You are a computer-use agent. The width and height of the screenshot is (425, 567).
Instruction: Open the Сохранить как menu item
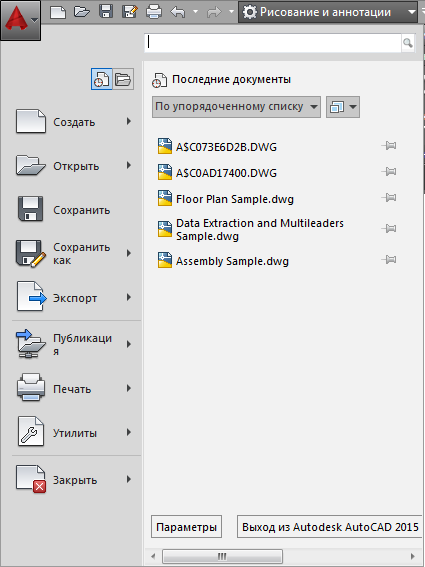[74, 253]
